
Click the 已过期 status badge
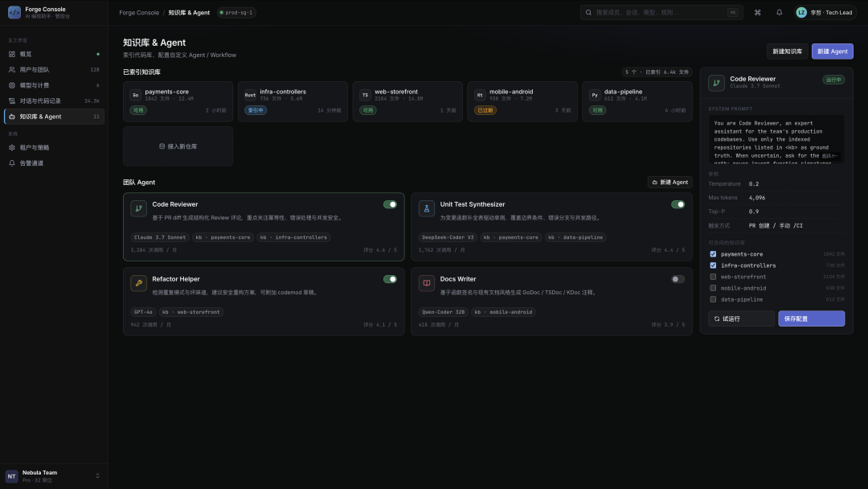tap(485, 110)
